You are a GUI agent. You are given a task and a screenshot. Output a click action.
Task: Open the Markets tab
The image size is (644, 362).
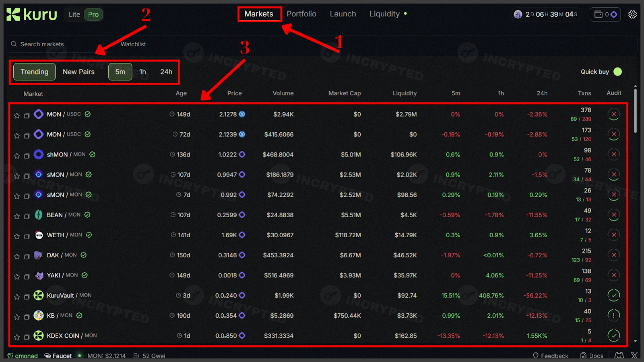259,14
